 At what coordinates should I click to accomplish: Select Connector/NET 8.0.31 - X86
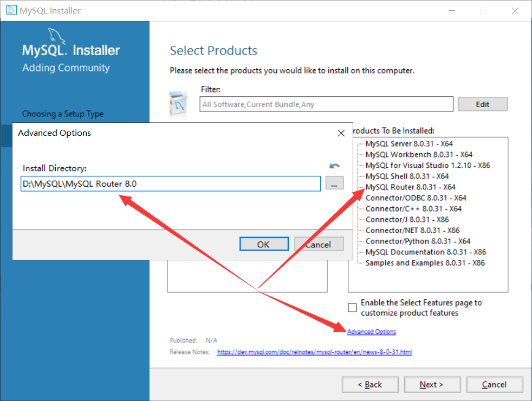(x=413, y=231)
